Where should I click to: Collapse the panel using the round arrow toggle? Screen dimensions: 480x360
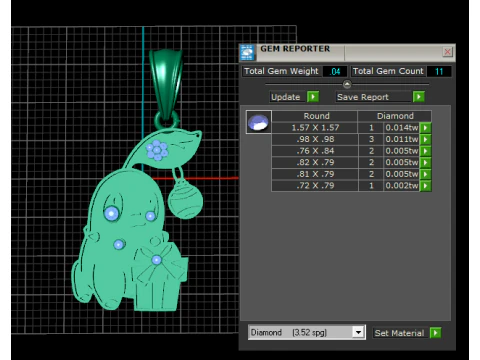tap(347, 84)
